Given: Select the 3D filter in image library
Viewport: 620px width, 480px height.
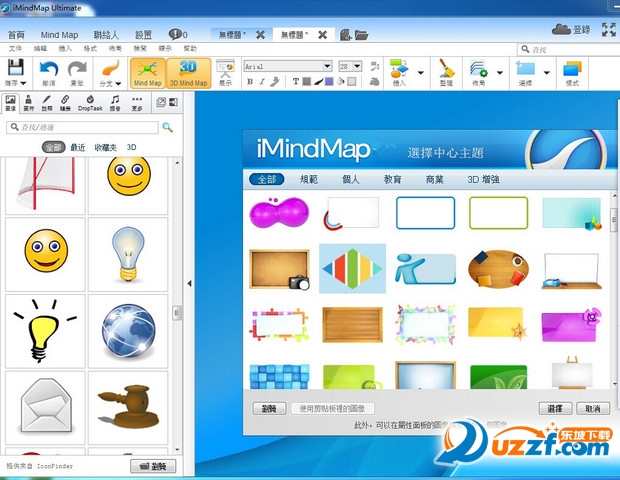Looking at the screenshot, I should point(132,147).
